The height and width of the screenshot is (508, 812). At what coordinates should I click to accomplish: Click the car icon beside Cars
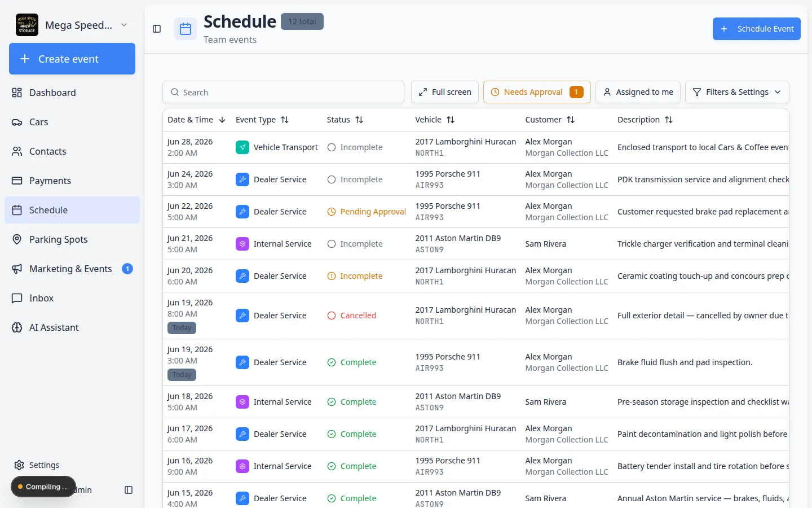click(x=17, y=122)
